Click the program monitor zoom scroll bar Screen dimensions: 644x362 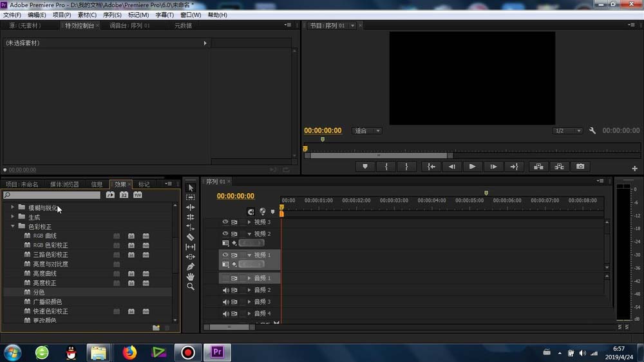(379, 155)
